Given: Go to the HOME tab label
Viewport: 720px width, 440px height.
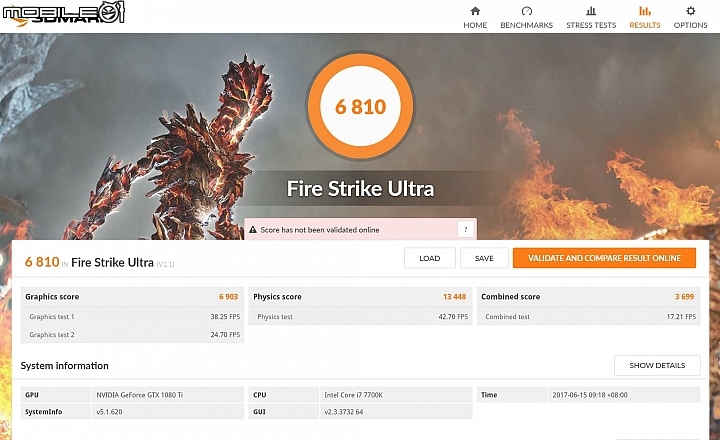Looking at the screenshot, I should point(475,25).
